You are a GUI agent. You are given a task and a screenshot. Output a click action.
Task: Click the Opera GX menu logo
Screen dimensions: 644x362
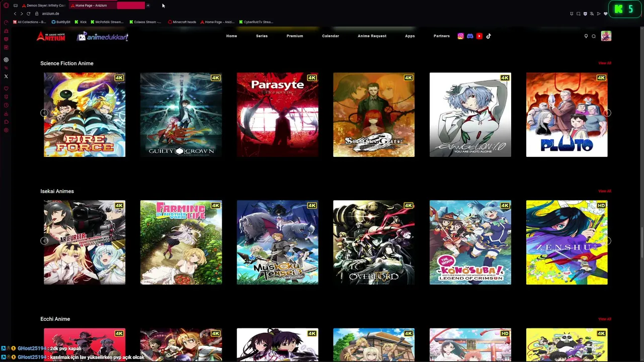tap(6, 6)
